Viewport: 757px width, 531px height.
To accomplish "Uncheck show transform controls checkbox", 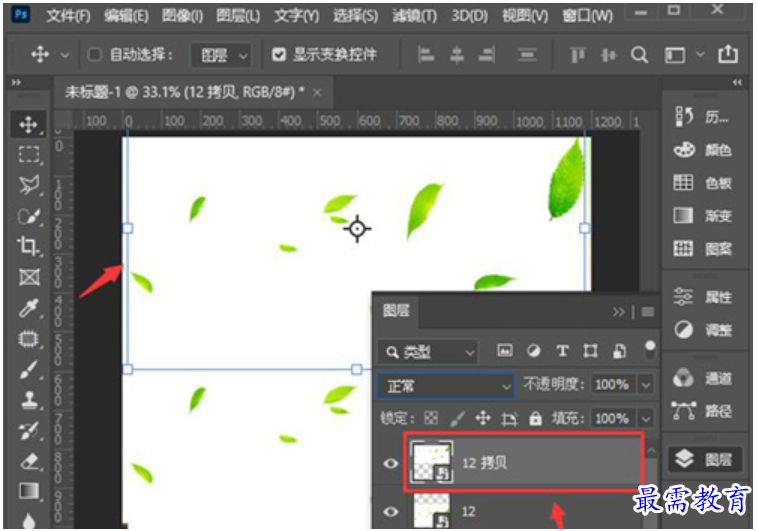I will [279, 55].
